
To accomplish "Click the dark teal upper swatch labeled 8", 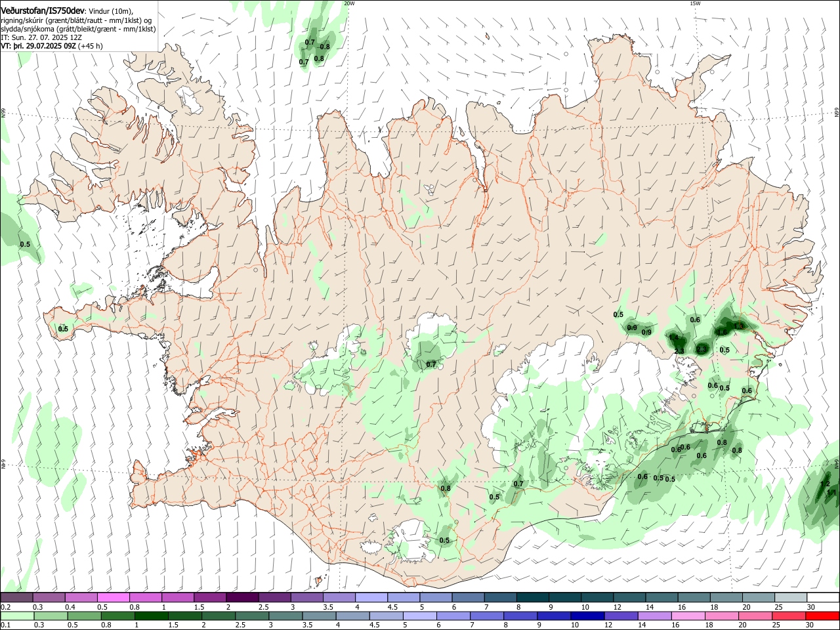I will 532,598.
